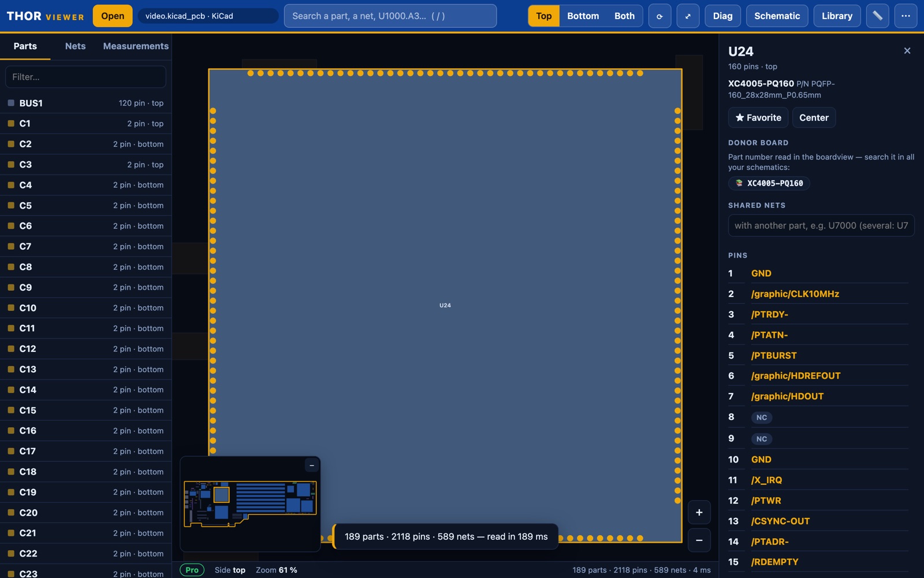
Task: Click the rotate board view icon
Action: click(660, 16)
